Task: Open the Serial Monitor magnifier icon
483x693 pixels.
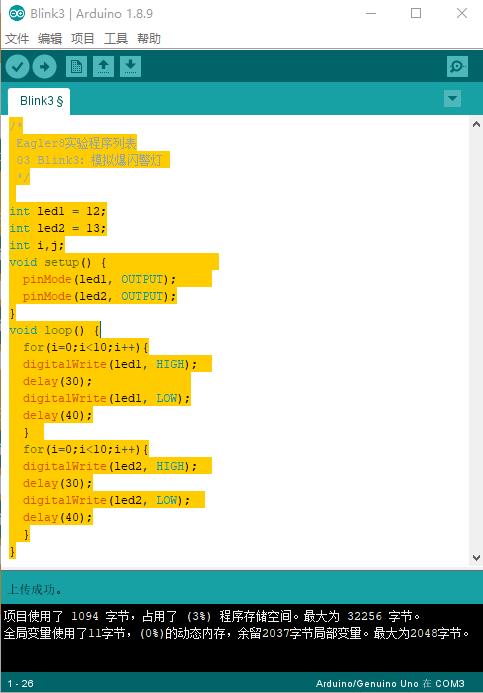Action: (457, 67)
